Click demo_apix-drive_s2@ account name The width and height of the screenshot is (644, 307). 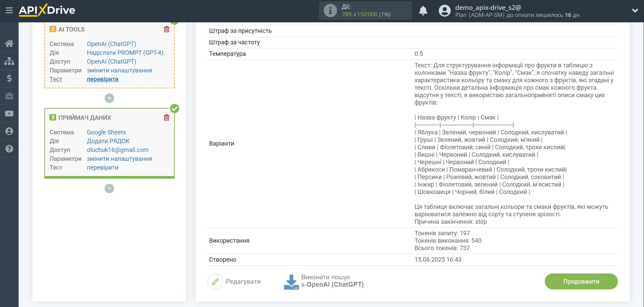pos(488,7)
